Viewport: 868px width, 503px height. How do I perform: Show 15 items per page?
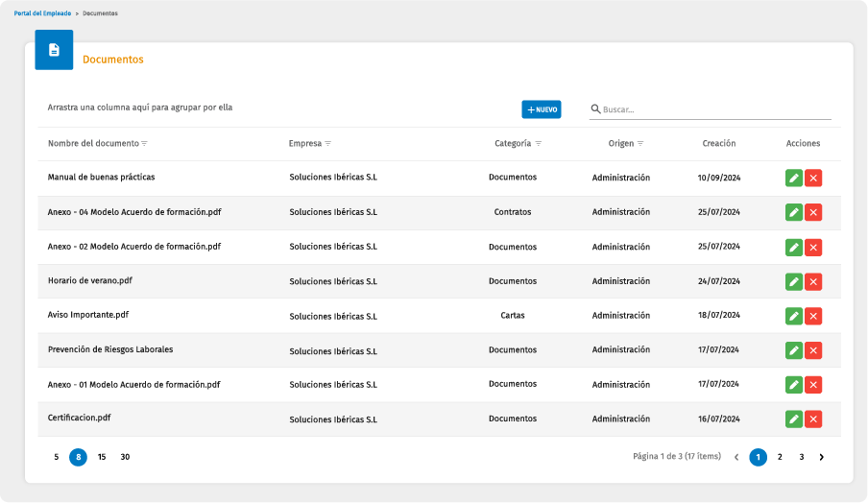point(102,457)
